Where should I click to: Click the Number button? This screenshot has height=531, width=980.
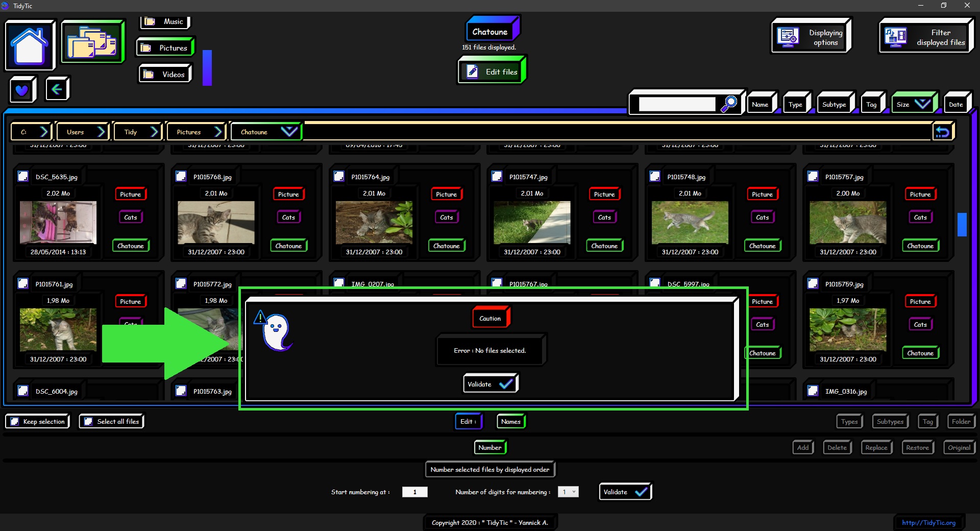pos(490,447)
